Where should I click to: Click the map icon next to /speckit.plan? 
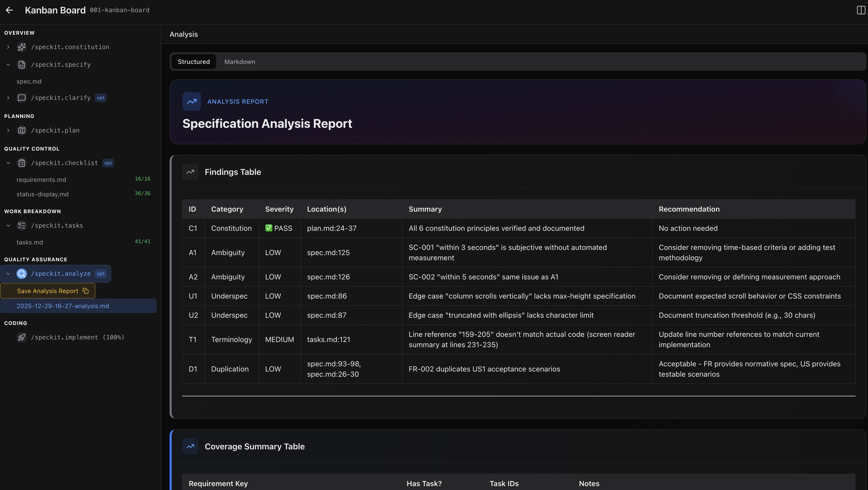[x=21, y=130]
